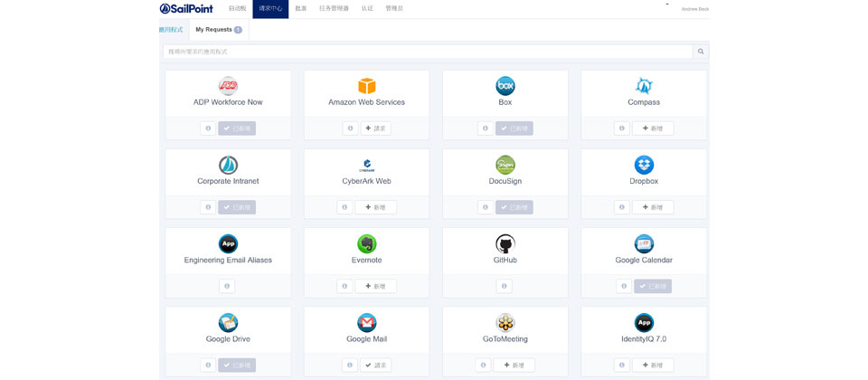Select the 請求中心 menu item

point(270,9)
